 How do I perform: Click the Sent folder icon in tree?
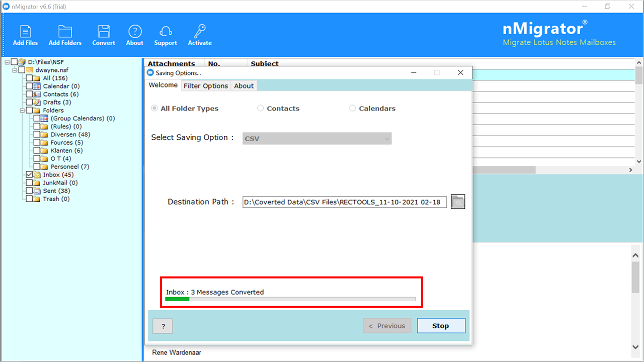click(37, 191)
